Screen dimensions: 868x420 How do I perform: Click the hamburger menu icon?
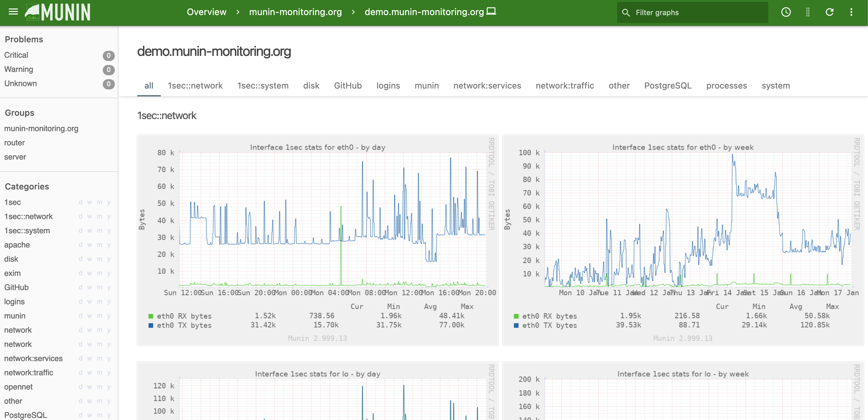13,12
